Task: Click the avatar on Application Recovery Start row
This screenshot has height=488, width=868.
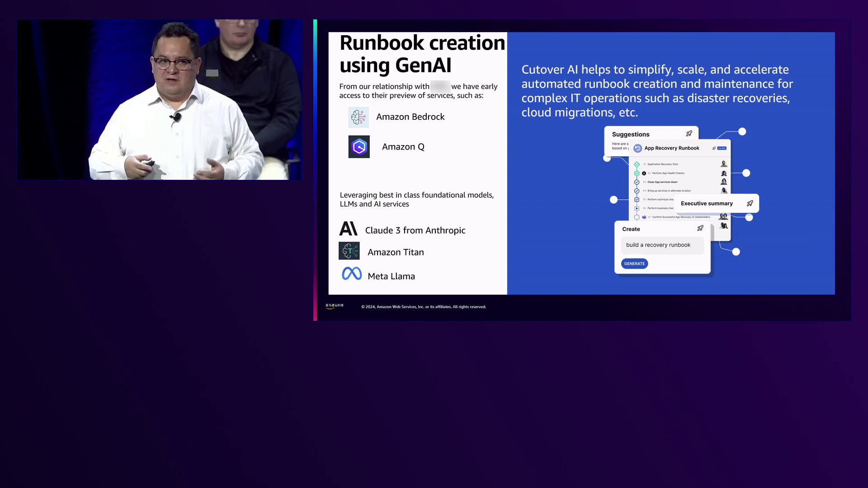Action: click(x=724, y=164)
